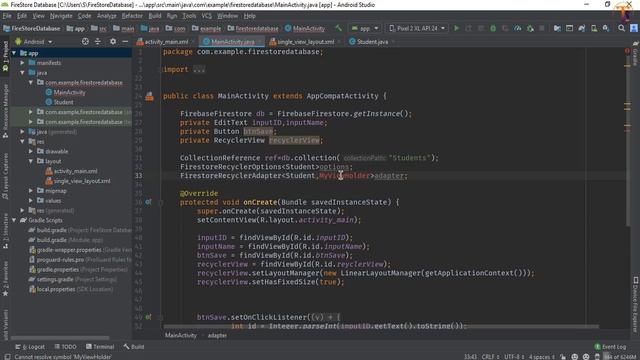
Task: Select MainActivity class in project tree
Action: [x=69, y=93]
